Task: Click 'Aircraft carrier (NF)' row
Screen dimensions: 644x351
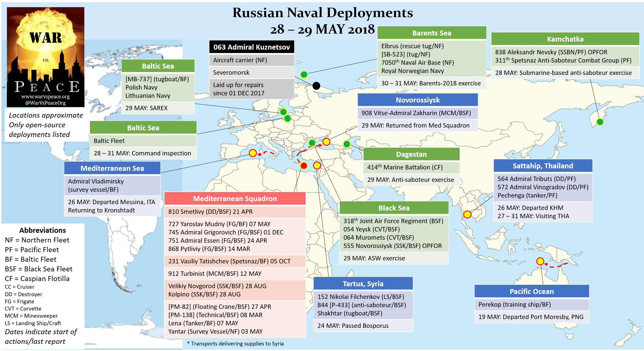Action: (x=252, y=60)
